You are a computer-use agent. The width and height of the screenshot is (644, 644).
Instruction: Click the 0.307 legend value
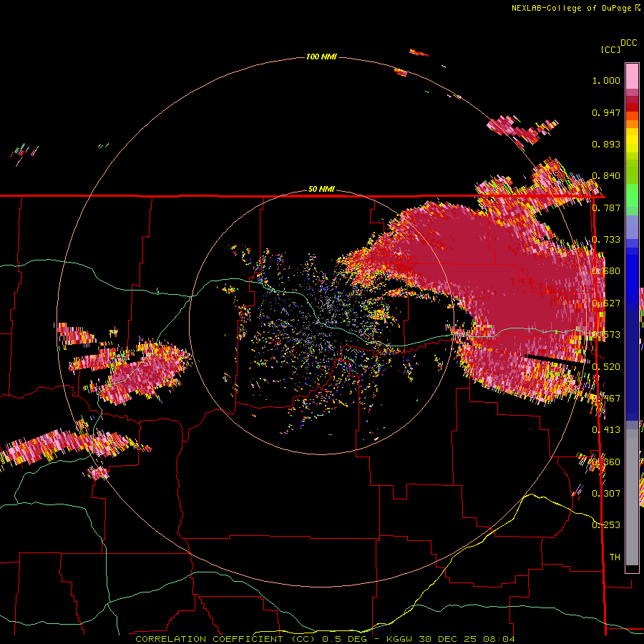click(x=606, y=493)
